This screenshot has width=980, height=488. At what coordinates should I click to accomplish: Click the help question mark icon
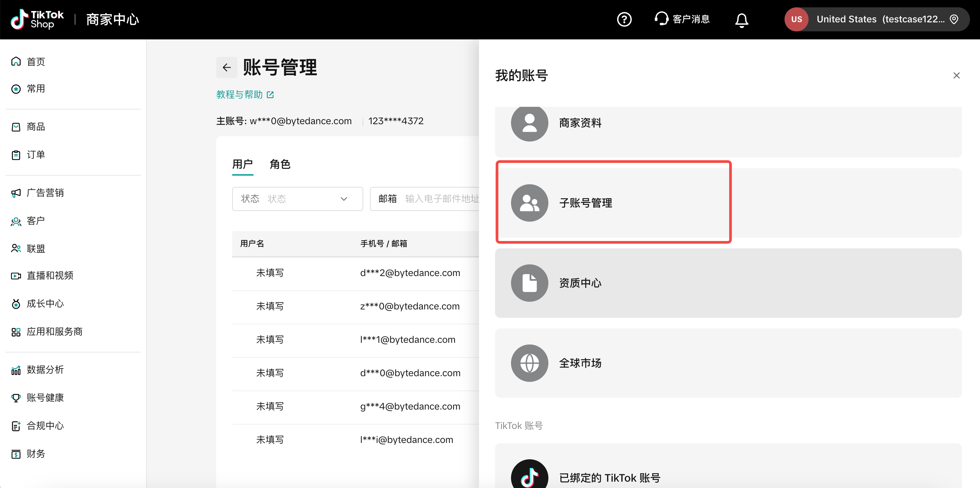(624, 19)
